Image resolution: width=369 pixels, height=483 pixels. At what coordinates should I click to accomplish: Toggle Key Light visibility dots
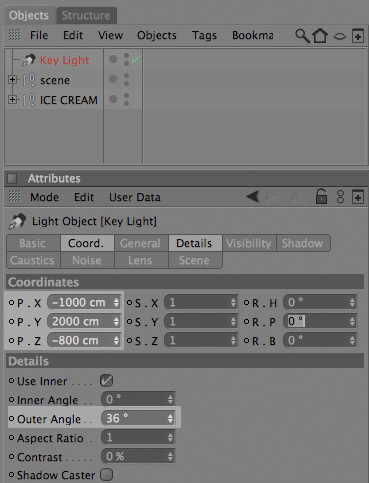[x=126, y=59]
